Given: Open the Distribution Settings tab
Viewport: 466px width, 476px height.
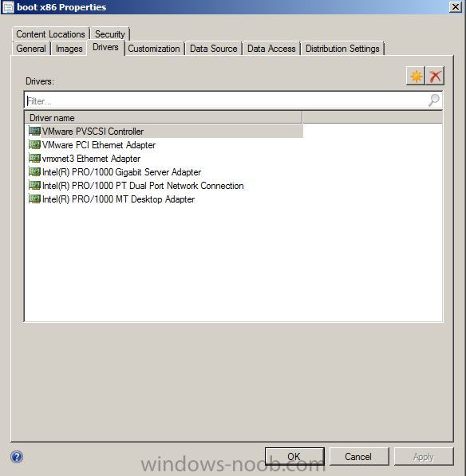Looking at the screenshot, I should coord(342,49).
